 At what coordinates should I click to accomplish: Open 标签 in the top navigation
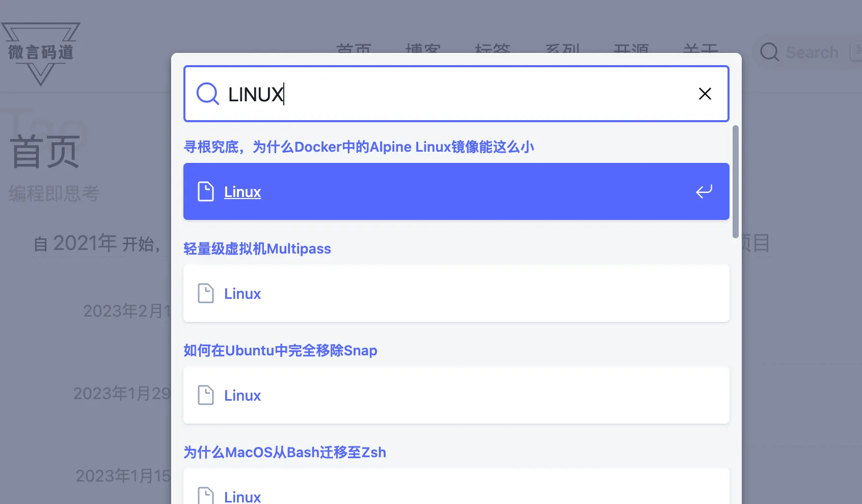(x=492, y=49)
